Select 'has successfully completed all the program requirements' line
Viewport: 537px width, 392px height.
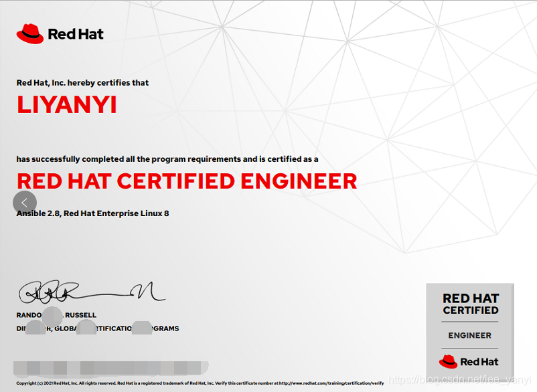point(167,159)
